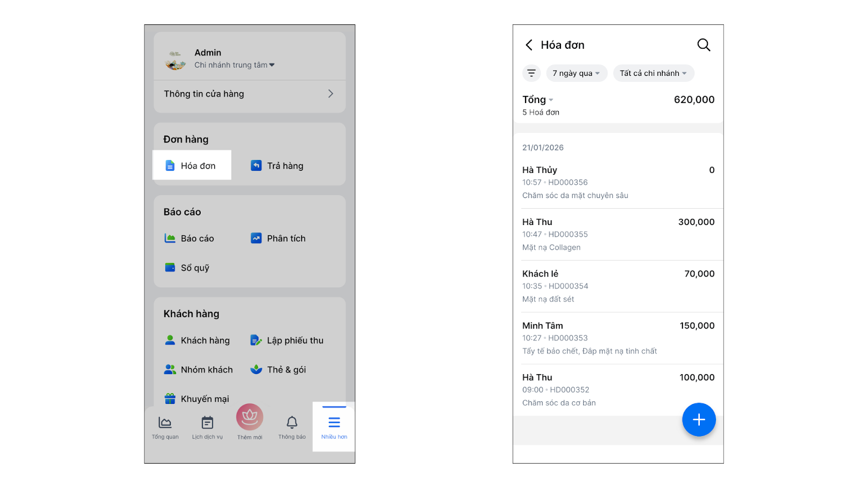Open the Phân tích analytics icon
Viewport: 868px width, 488px height.
256,238
